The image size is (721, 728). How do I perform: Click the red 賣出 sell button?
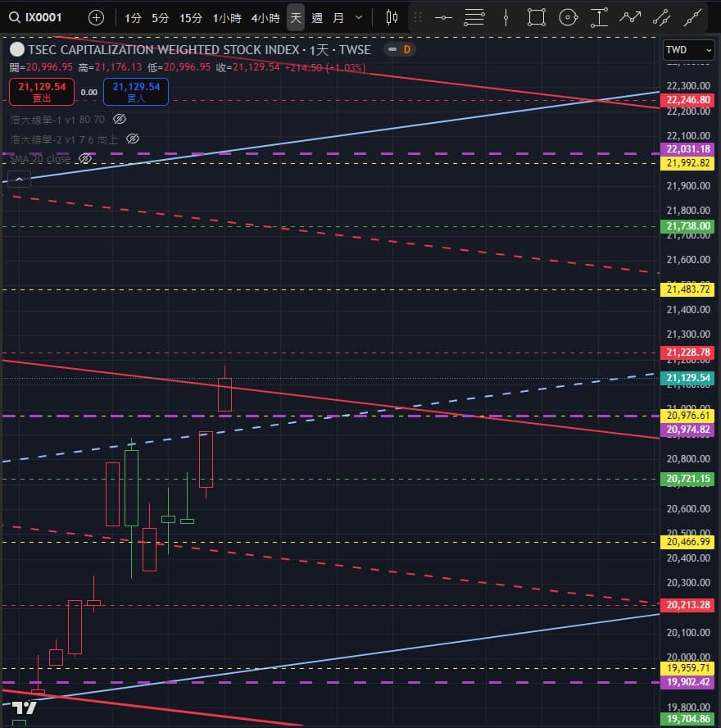pos(42,92)
